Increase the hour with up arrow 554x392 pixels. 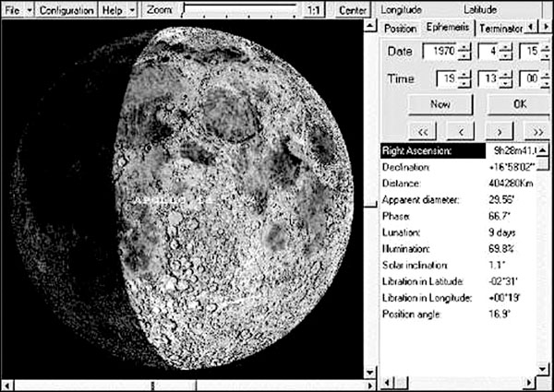point(464,75)
